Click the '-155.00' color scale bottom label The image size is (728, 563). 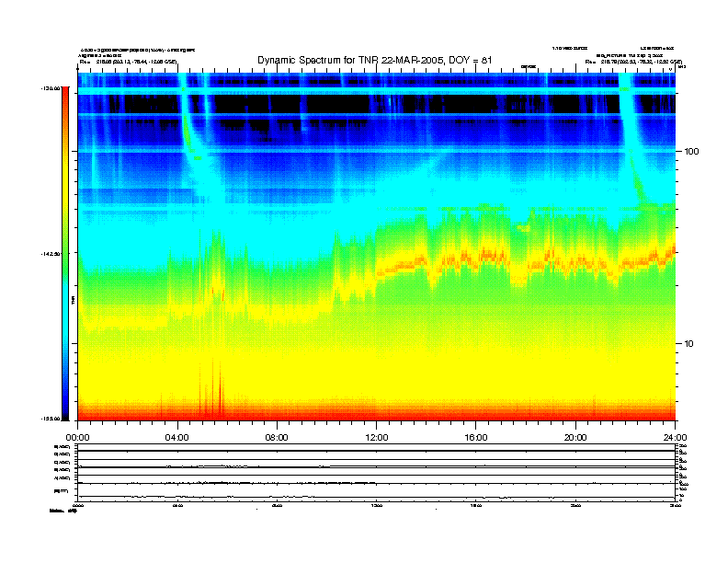pos(51,419)
